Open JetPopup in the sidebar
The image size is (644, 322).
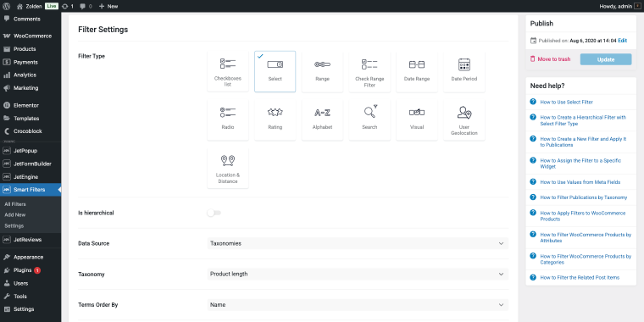(x=31, y=150)
